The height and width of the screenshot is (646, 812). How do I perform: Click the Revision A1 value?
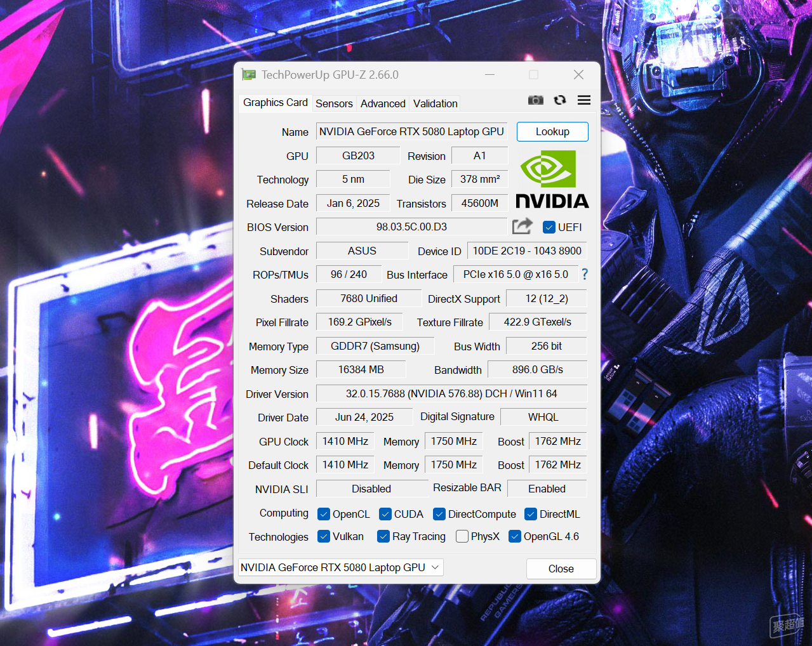click(x=479, y=155)
